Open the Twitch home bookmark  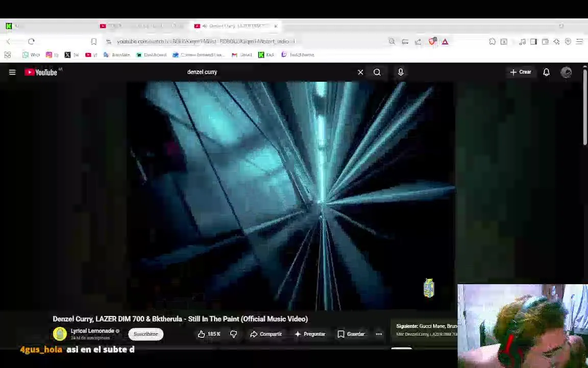click(298, 55)
